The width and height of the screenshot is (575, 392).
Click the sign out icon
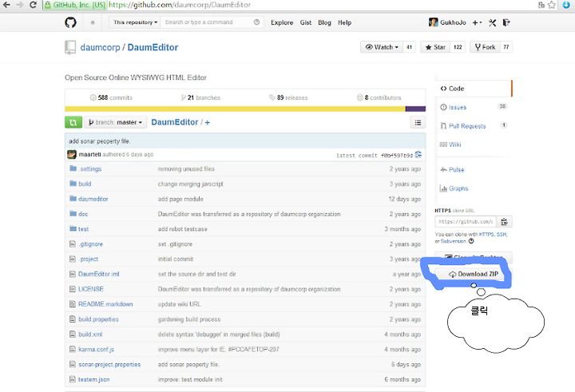(x=506, y=22)
